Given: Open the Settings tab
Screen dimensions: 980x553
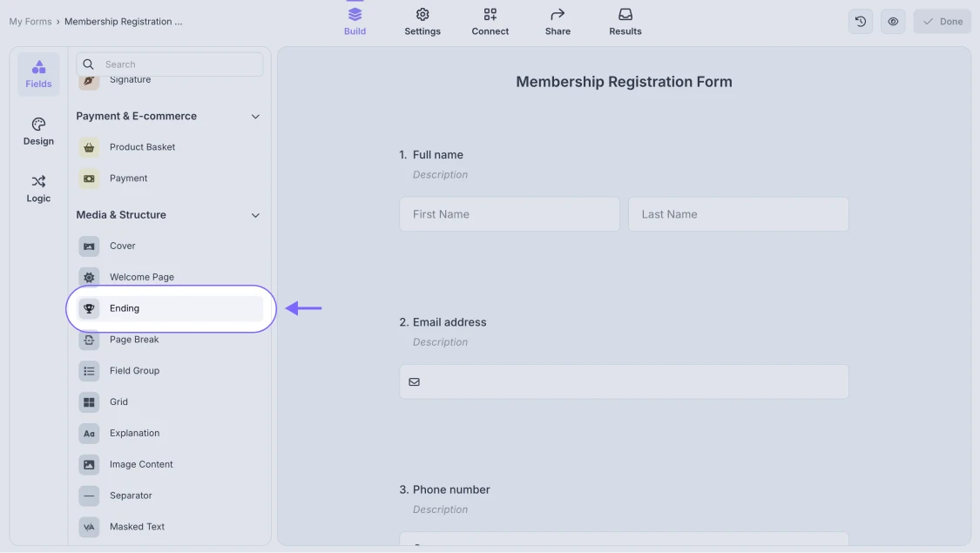Looking at the screenshot, I should (x=422, y=22).
